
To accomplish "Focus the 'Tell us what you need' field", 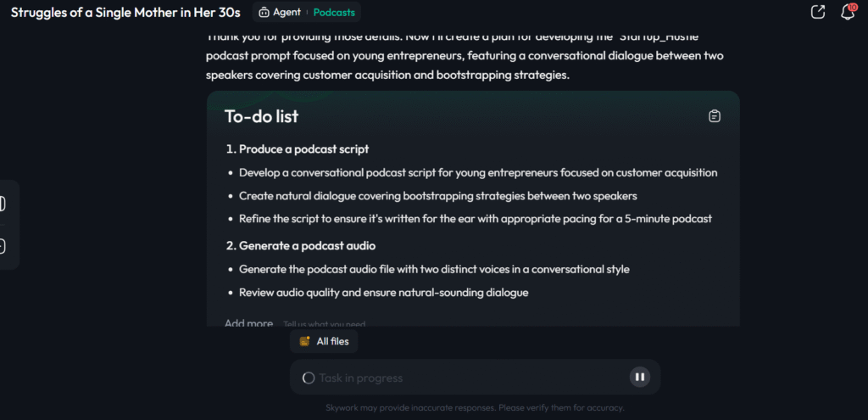I will (325, 324).
